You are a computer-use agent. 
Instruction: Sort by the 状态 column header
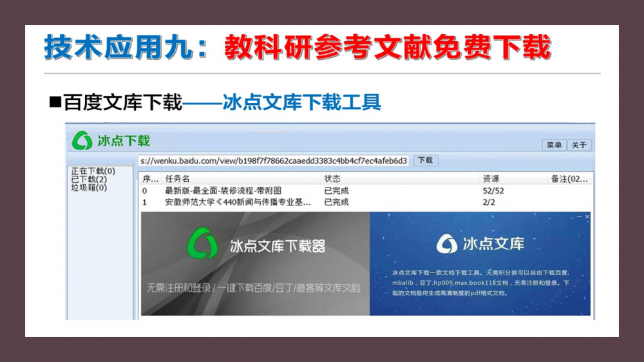click(332, 178)
